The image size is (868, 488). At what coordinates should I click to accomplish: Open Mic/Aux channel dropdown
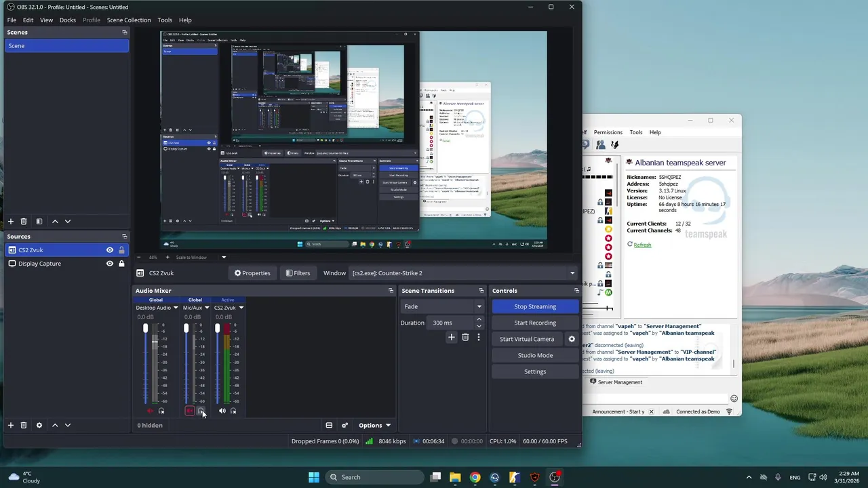(x=207, y=308)
